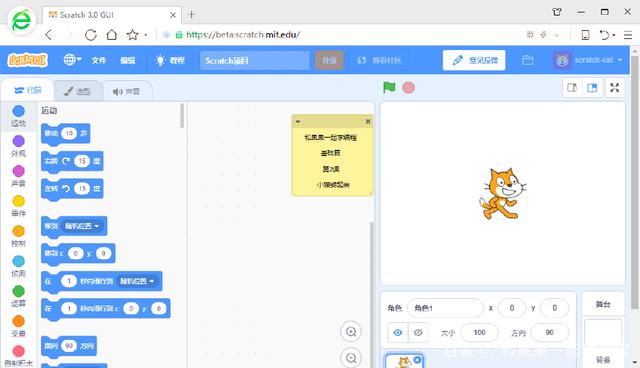This screenshot has width=640, height=368.
Task: Open the 编辑 (Edit) menu
Action: 127,60
